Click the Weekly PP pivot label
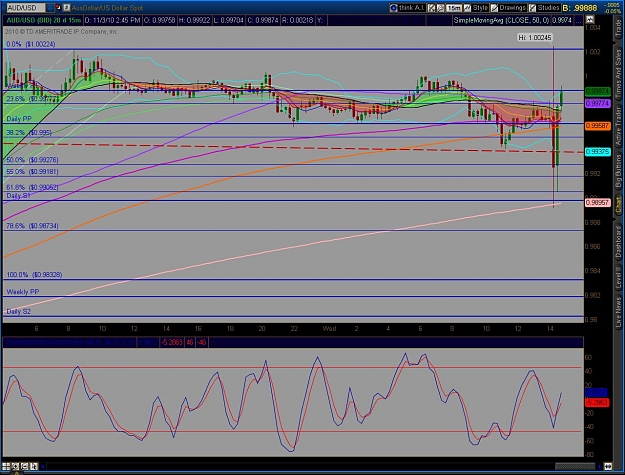The width and height of the screenshot is (625, 475). pyautogui.click(x=23, y=292)
